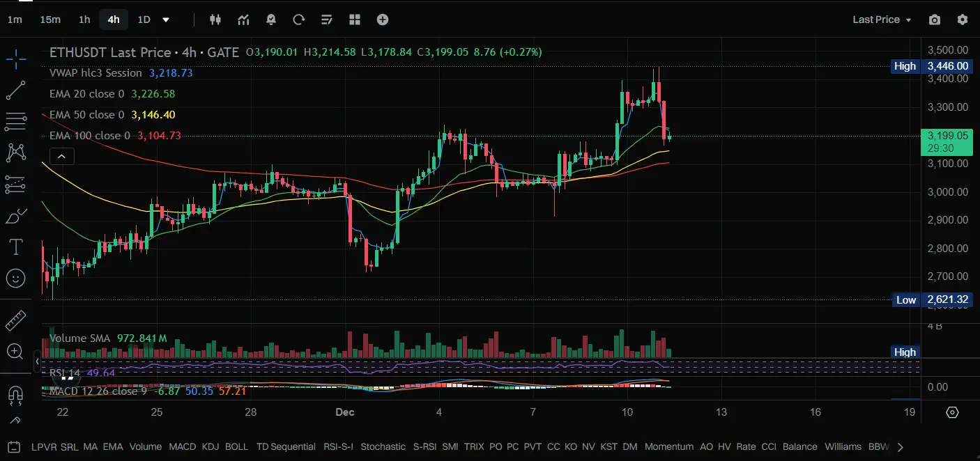Select the horizontal parallel lines tool
The height and width of the screenshot is (461, 980).
coord(15,121)
